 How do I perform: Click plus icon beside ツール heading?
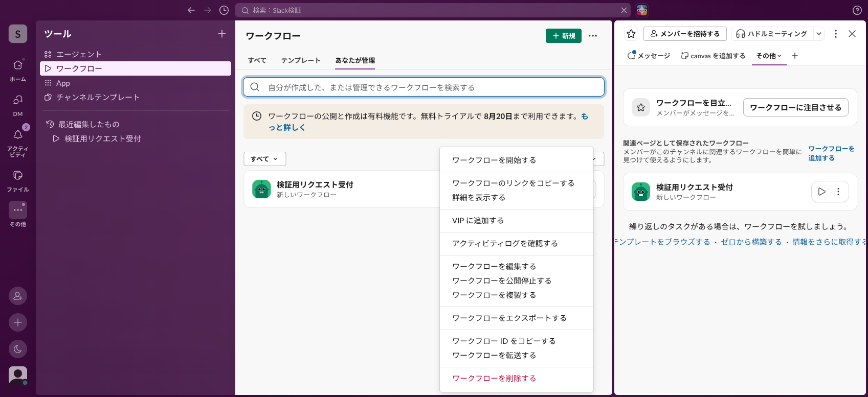tap(222, 34)
